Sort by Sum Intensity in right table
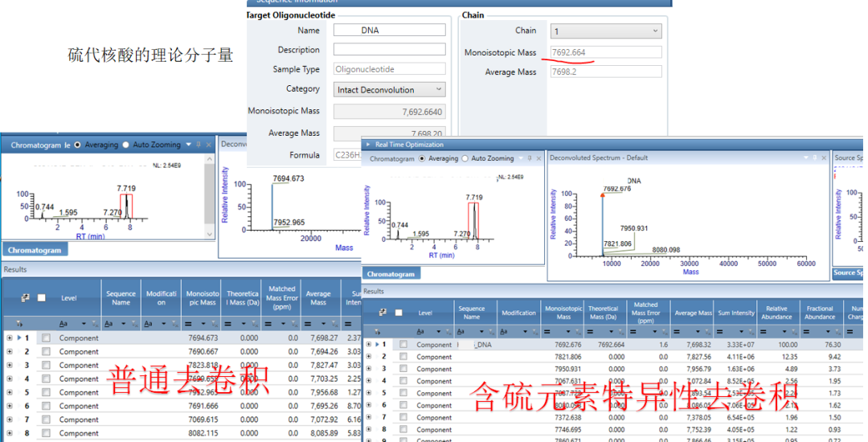The height and width of the screenshot is (442, 868). click(735, 313)
